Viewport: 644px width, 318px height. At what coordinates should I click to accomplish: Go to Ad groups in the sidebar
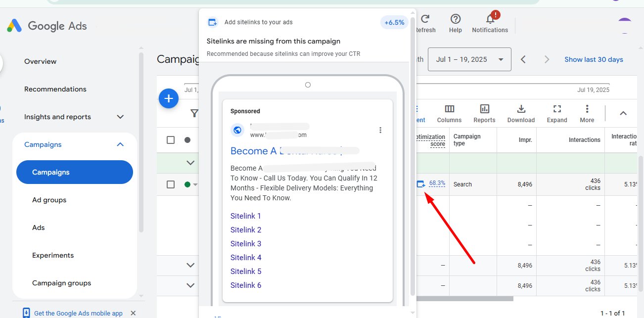pos(49,200)
